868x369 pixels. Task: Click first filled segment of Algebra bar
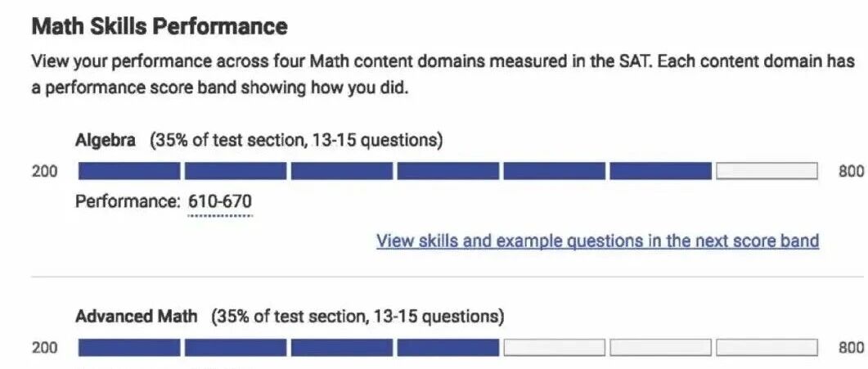(x=129, y=171)
